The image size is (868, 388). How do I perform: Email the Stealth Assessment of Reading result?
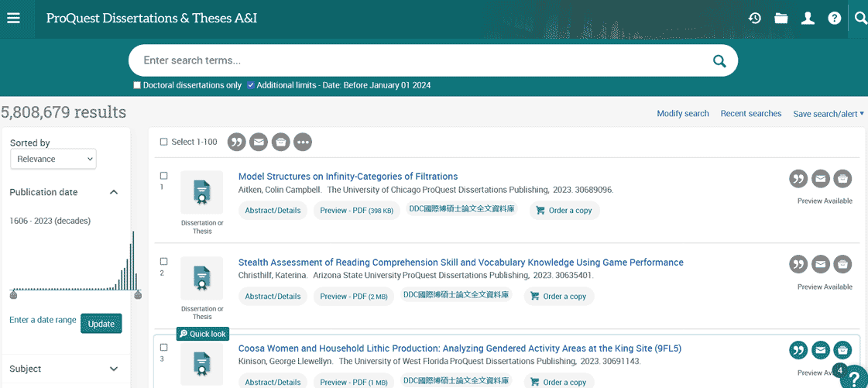pos(821,265)
